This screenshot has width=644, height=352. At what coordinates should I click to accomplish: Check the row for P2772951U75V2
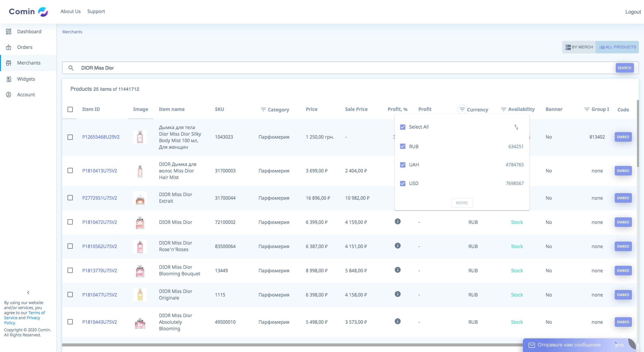point(70,198)
